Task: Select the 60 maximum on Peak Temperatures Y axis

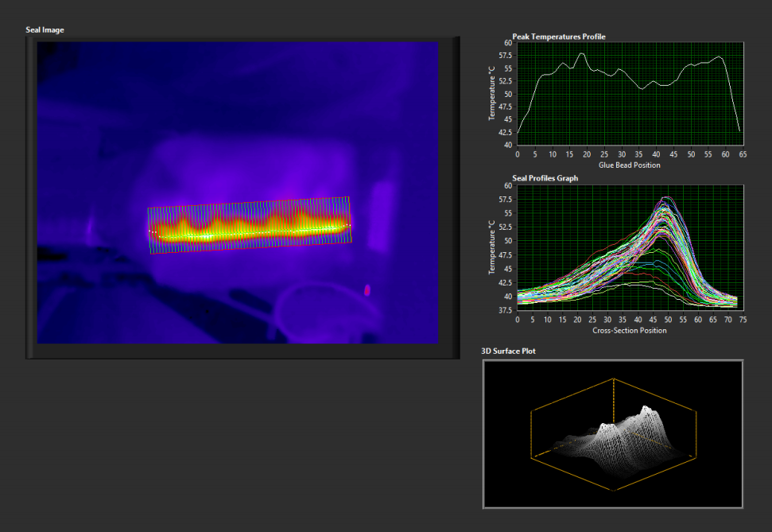Action: click(508, 43)
